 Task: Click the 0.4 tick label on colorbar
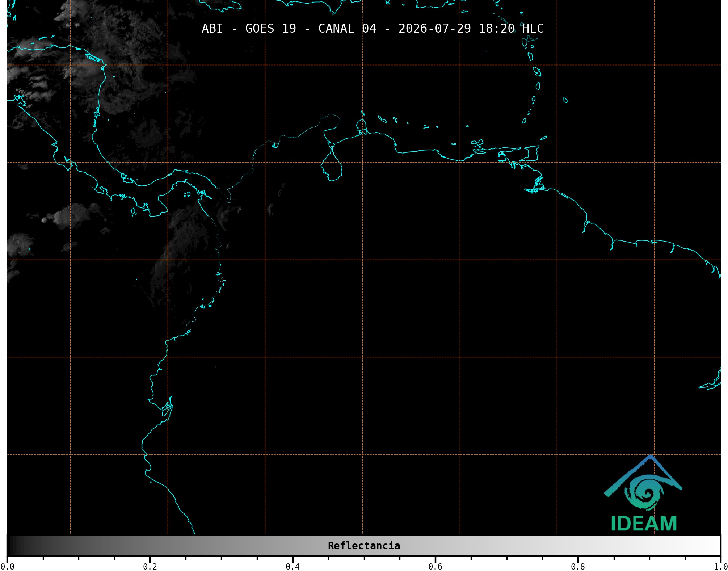pos(293,567)
